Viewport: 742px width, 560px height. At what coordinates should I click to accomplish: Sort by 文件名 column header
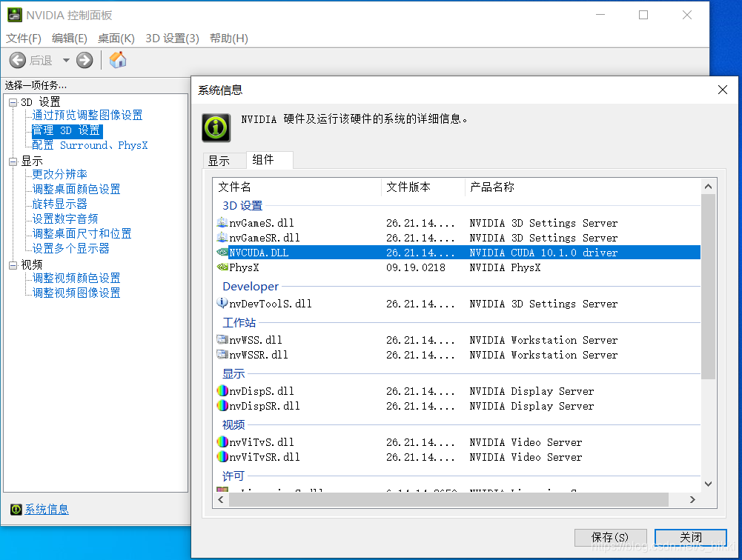point(297,187)
